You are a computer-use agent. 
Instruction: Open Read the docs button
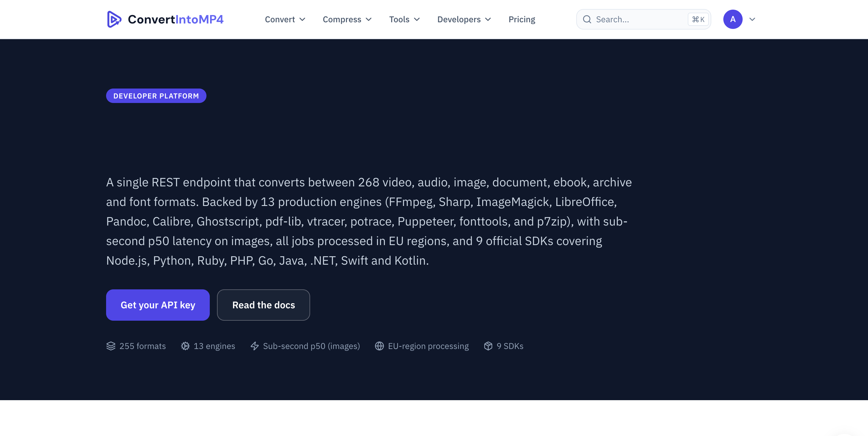pyautogui.click(x=263, y=305)
